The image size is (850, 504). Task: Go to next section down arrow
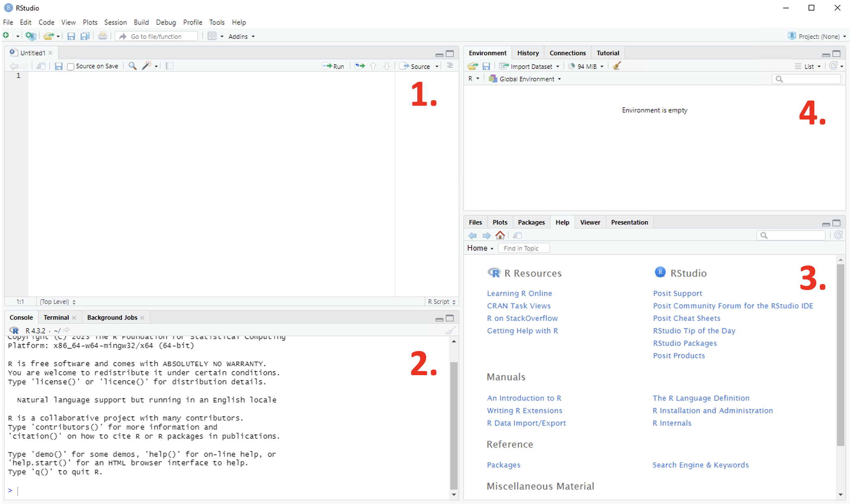(x=387, y=66)
